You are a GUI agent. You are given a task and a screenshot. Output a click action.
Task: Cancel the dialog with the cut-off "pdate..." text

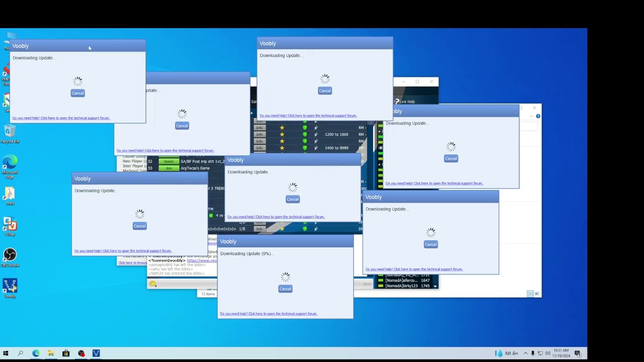tap(182, 126)
